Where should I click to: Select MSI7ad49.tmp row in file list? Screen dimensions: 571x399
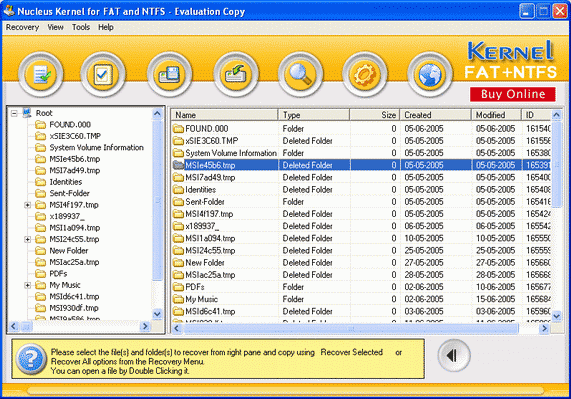[361, 177]
